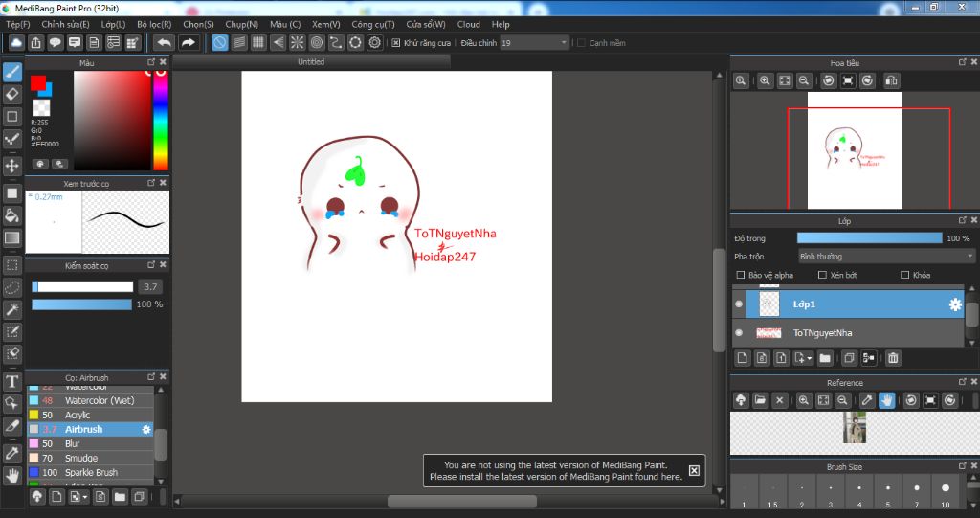Image resolution: width=980 pixels, height=518 pixels.
Task: Click the reference image thumbnail
Action: pyautogui.click(x=854, y=427)
